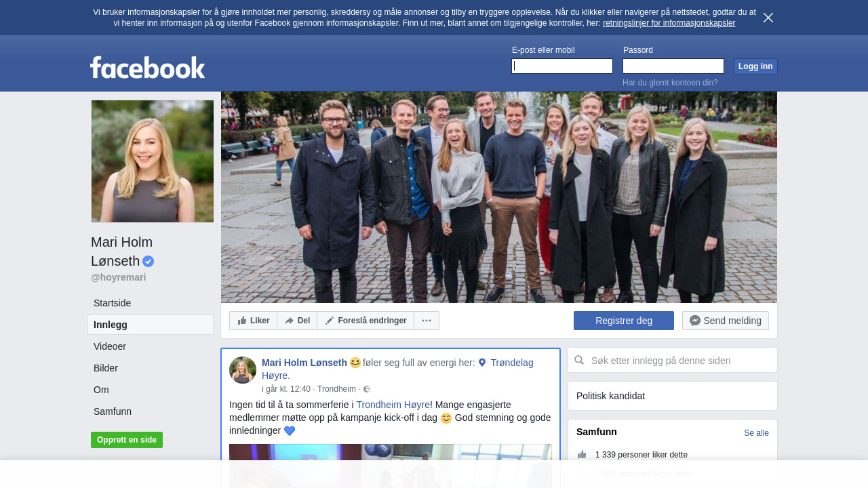Click the public globe icon on post
The height and width of the screenshot is (488, 868).
click(367, 389)
